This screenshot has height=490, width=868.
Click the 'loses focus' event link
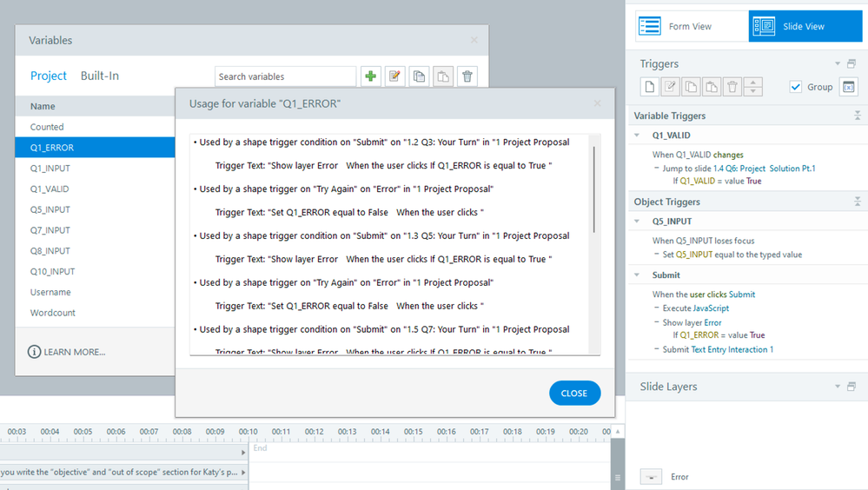pos(734,241)
